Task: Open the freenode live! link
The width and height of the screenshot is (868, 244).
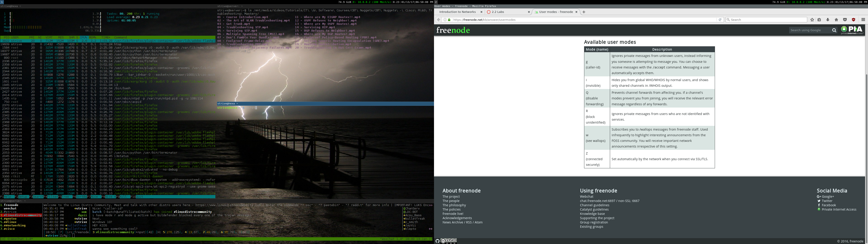Action: click(x=453, y=214)
